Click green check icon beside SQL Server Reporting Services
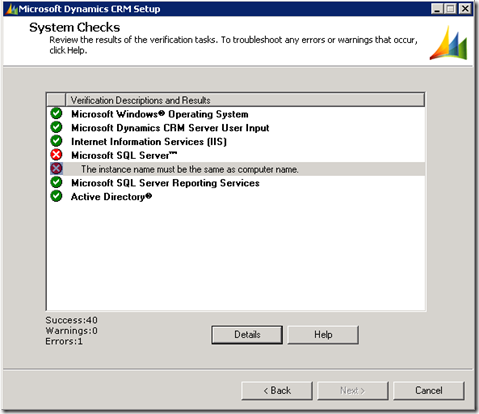 point(56,182)
